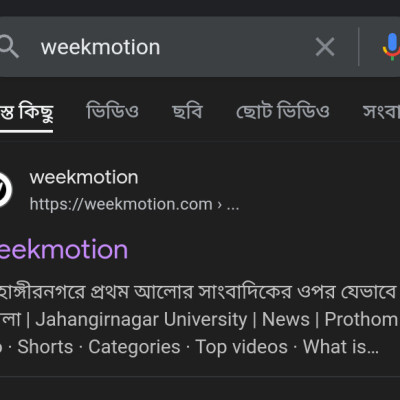Select the সমস্ত কিছু tab

point(26,112)
